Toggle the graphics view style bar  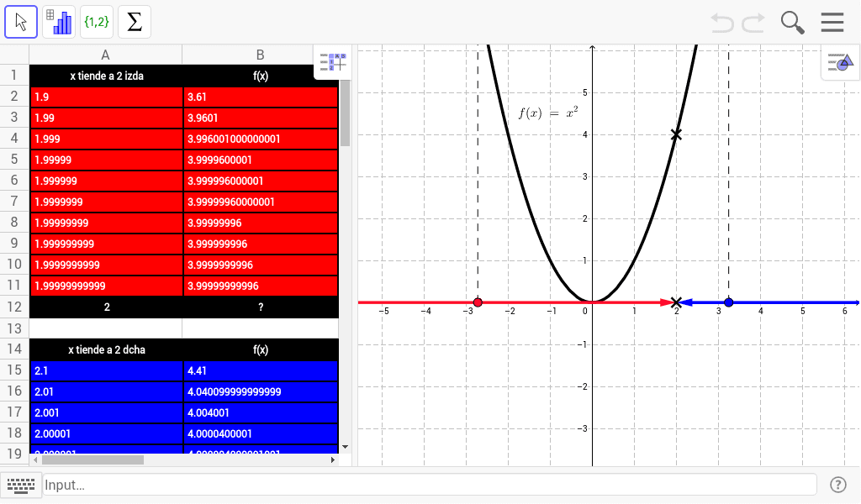(x=841, y=62)
